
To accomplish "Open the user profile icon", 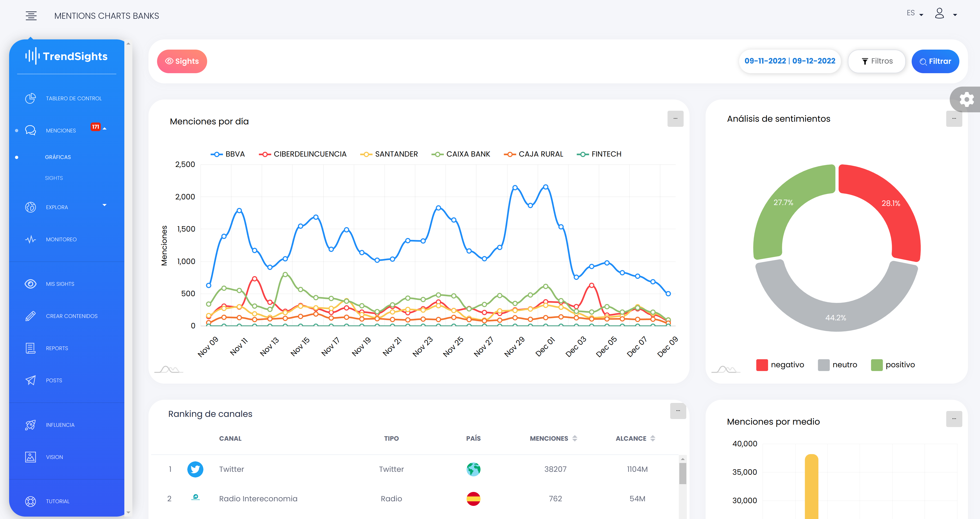I will [x=939, y=14].
